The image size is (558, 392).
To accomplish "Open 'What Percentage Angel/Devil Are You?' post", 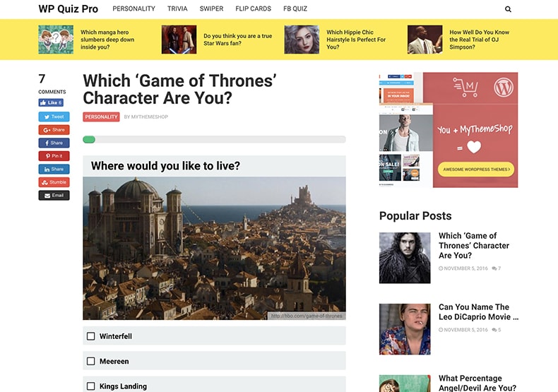I will (477, 383).
